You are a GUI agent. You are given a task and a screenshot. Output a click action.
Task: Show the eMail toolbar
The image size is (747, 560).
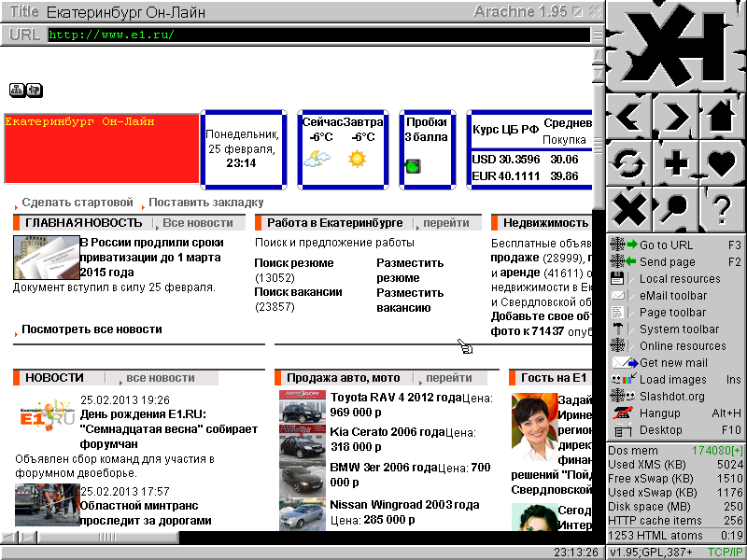coord(675,296)
